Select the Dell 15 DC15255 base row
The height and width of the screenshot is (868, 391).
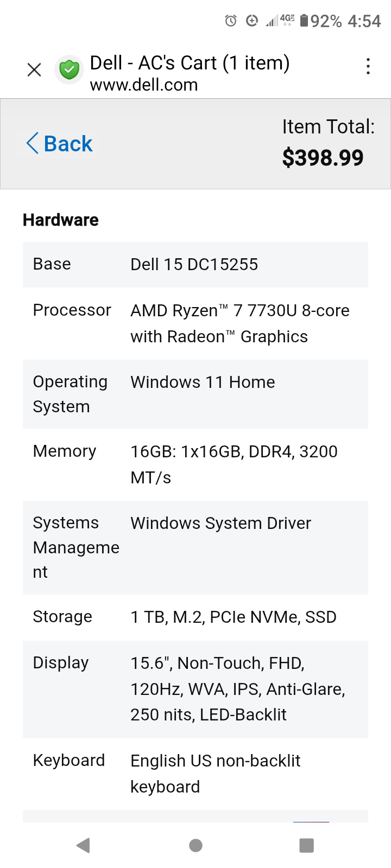(195, 264)
